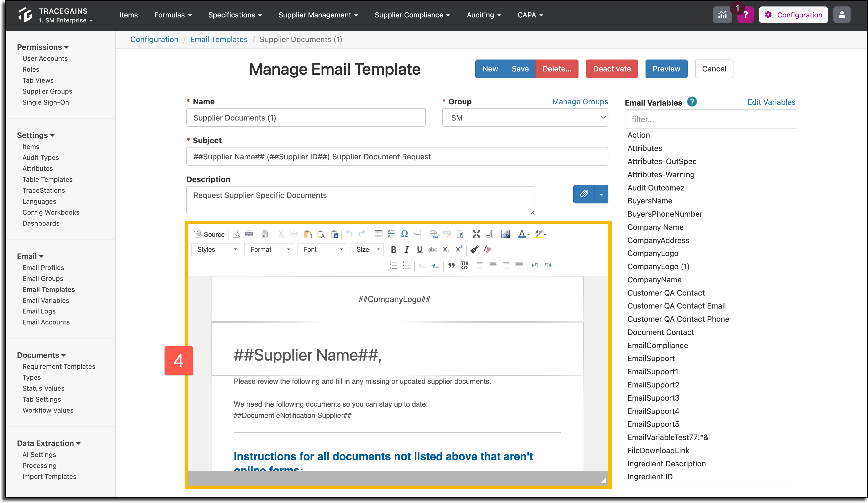Open the Edit Variables link
The height and width of the screenshot is (503, 868).
(x=771, y=102)
